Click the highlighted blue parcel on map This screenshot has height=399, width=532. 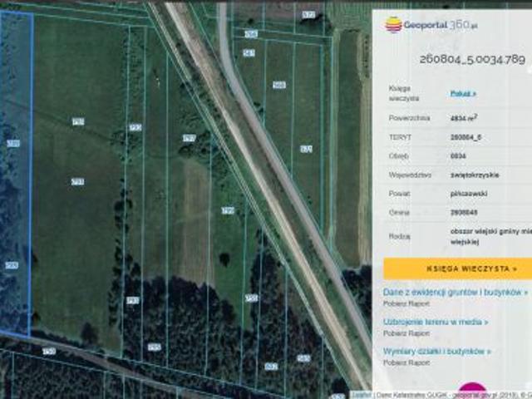[x=15, y=173]
